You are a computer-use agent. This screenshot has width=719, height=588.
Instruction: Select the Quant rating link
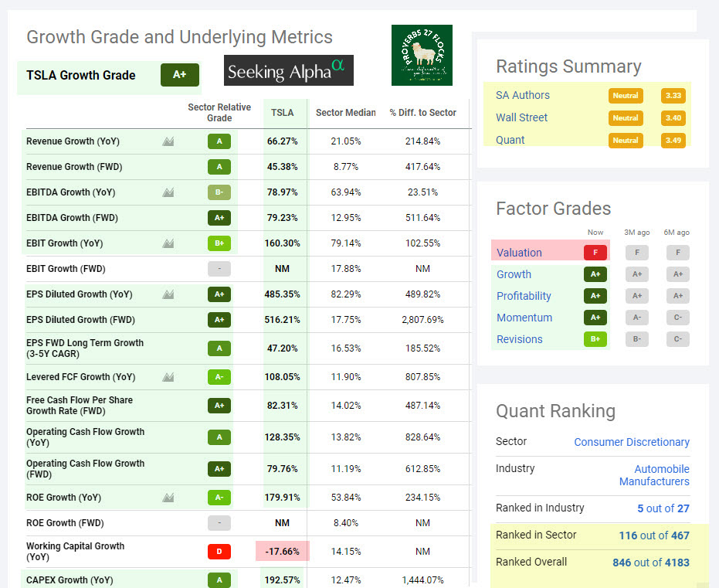coord(510,140)
